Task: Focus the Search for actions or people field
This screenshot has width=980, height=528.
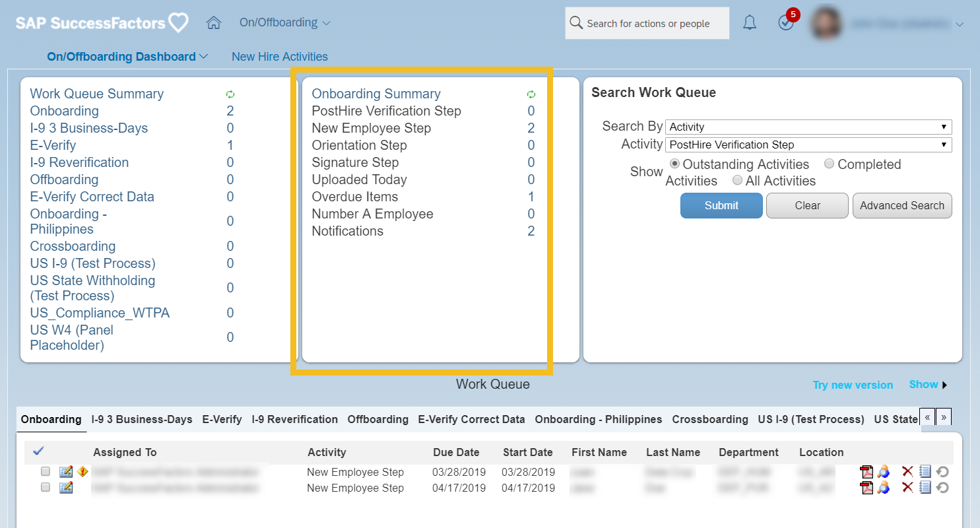Action: pos(647,23)
